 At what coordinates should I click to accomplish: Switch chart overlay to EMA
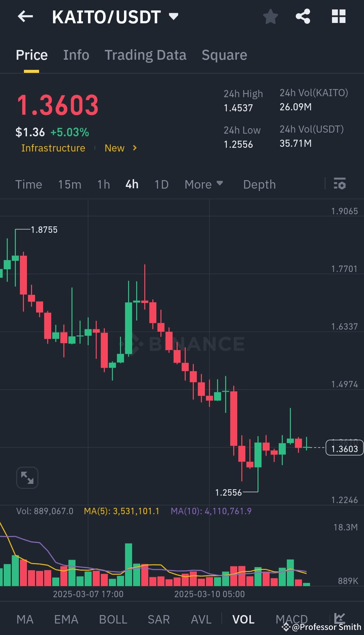(66, 618)
